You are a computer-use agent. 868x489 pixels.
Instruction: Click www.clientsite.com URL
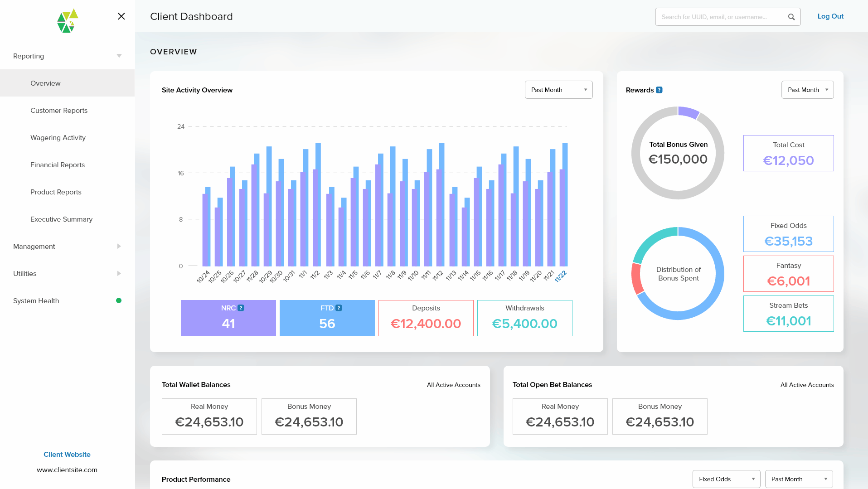pos(67,470)
